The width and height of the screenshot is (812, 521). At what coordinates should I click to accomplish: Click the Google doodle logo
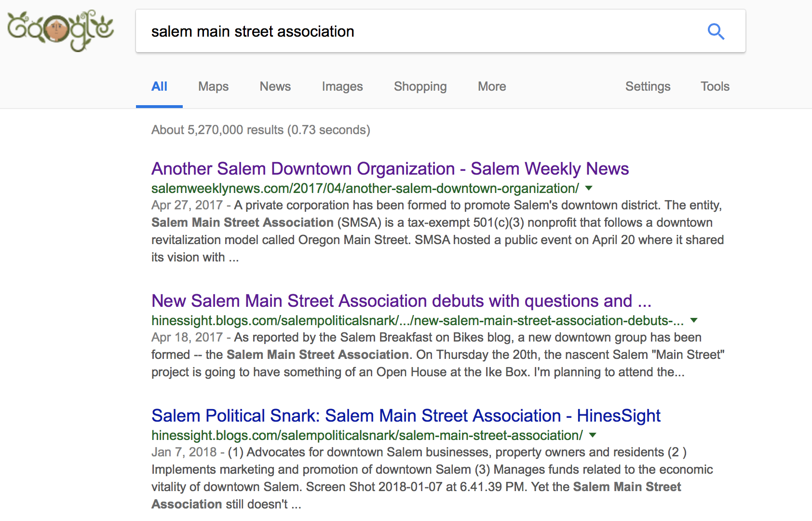pos(60,30)
